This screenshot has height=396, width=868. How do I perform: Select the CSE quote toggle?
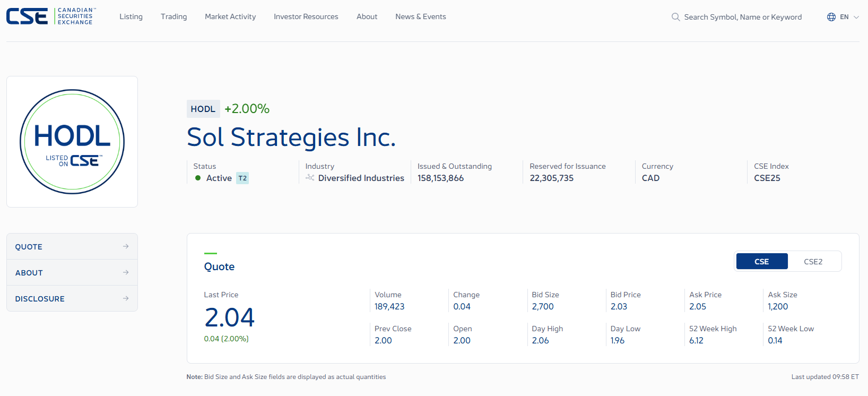tap(762, 261)
